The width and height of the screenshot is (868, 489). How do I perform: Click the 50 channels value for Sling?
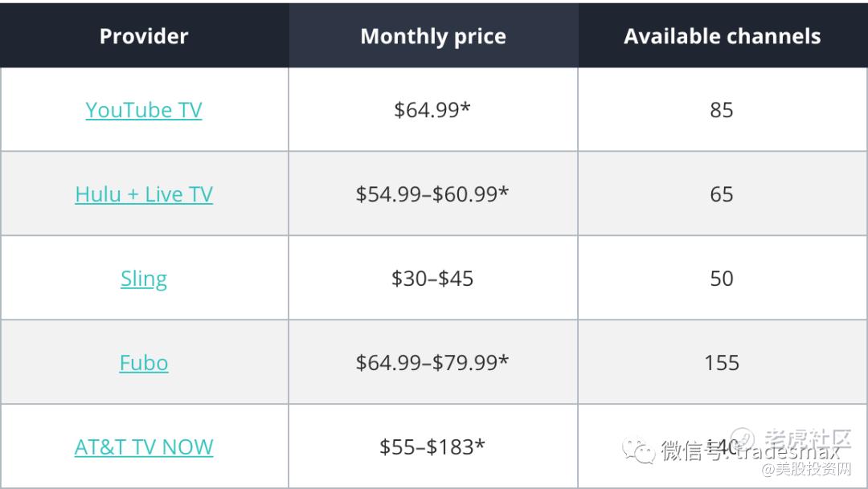point(722,279)
